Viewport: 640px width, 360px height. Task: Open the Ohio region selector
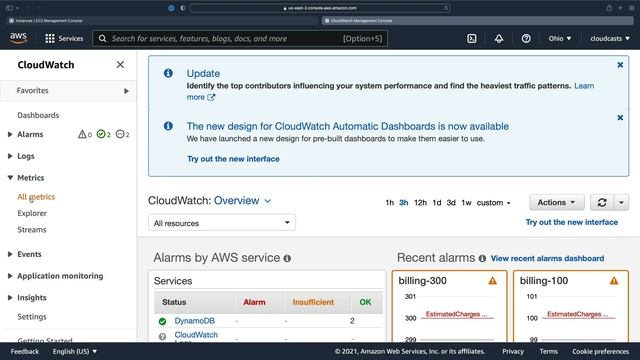pos(560,38)
